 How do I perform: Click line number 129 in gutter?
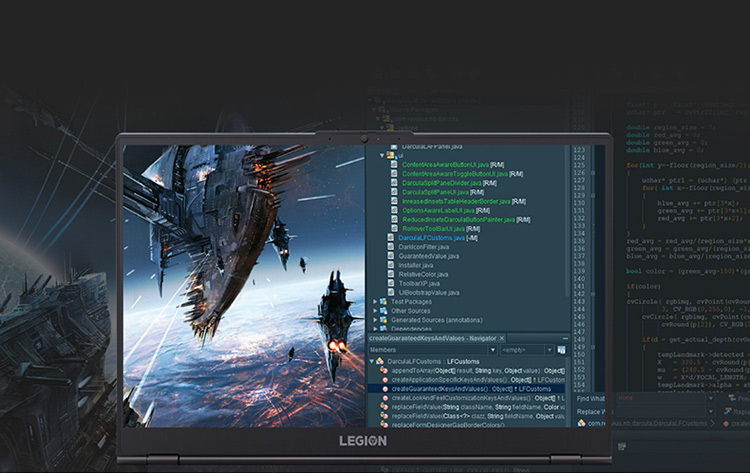pos(579,195)
